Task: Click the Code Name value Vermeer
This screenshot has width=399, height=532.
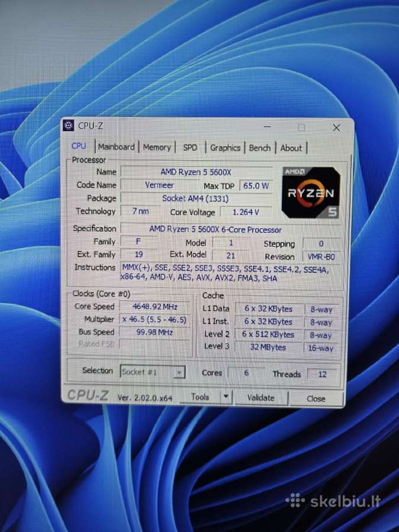Action: [x=160, y=185]
